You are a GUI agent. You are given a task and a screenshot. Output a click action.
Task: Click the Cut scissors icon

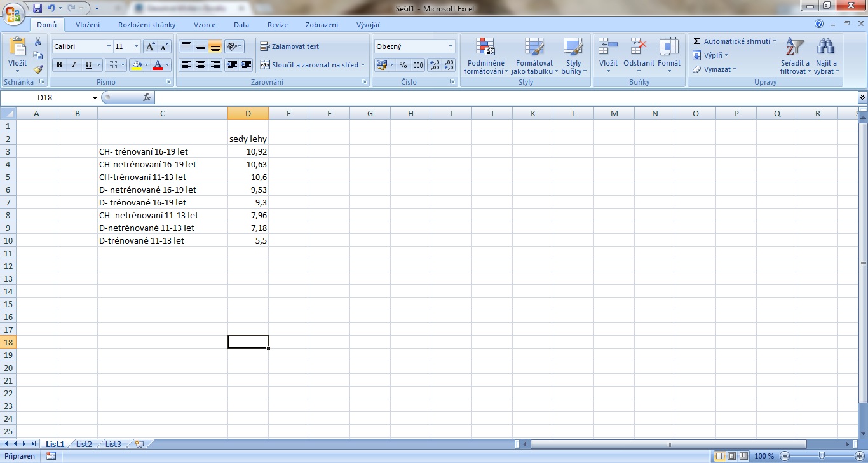coord(38,42)
